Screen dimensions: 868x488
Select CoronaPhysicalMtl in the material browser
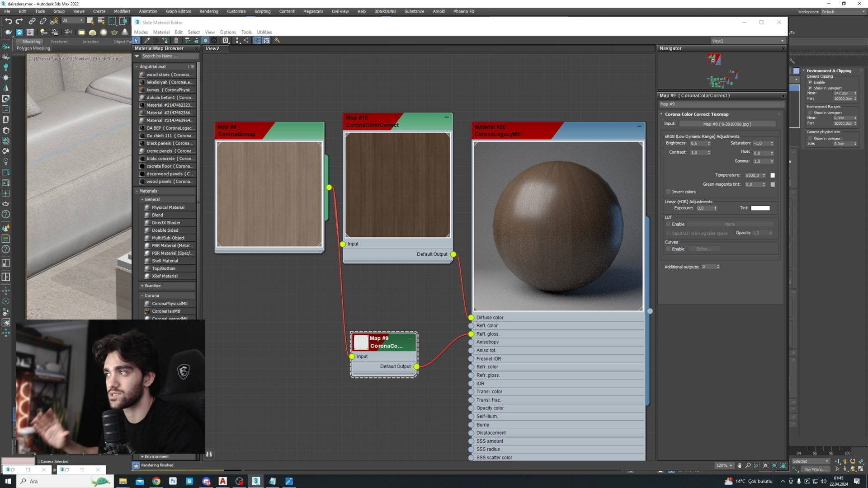click(169, 304)
